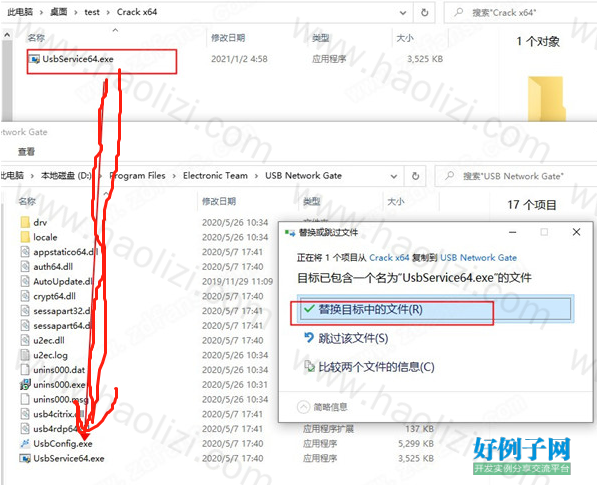Choose 跳过该文件(S) option
597x485 pixels.
(346, 338)
